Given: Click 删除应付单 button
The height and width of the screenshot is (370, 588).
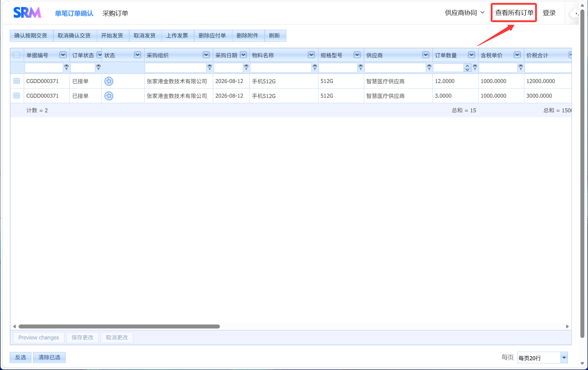Looking at the screenshot, I should click(213, 36).
